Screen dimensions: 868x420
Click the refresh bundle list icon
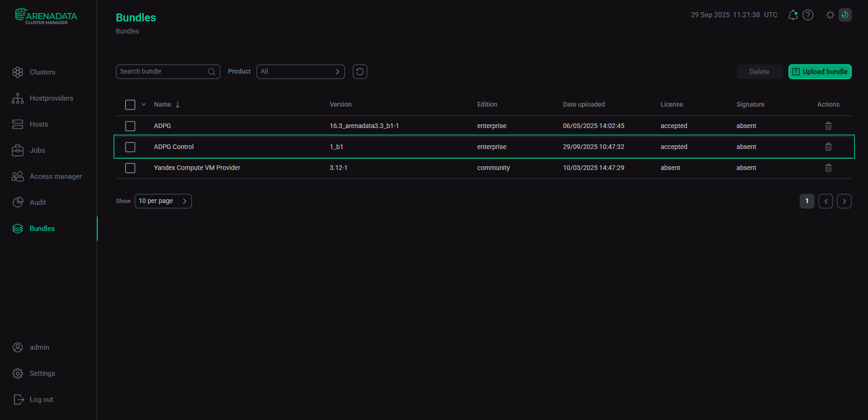point(360,72)
